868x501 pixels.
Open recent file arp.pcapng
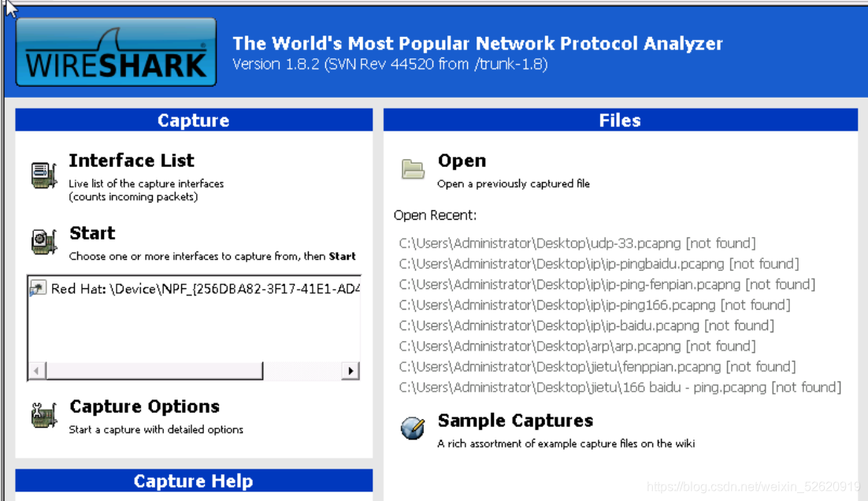pyautogui.click(x=577, y=346)
